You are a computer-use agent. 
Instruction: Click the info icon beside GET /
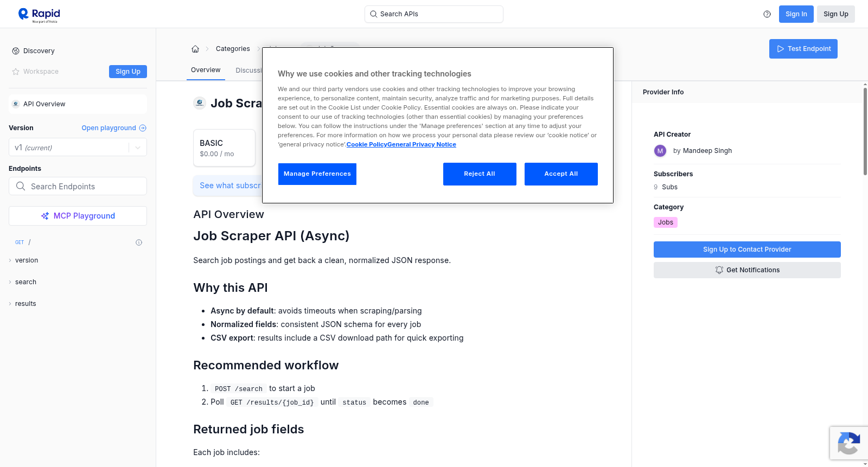pos(139,242)
